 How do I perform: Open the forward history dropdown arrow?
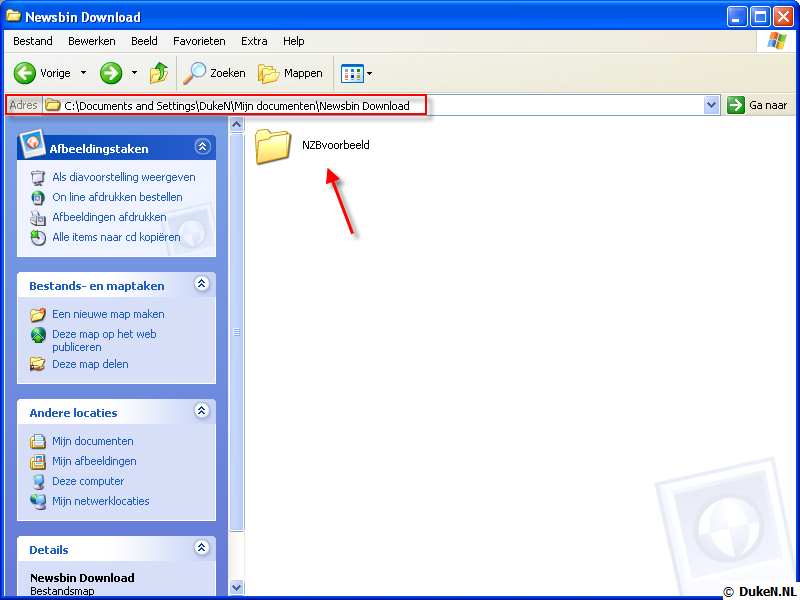tap(134, 73)
